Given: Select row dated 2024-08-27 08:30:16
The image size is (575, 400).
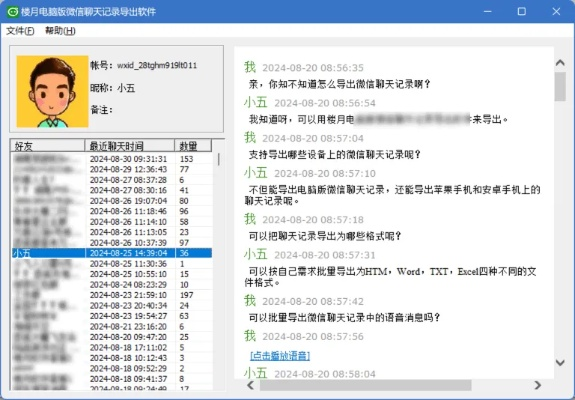Looking at the screenshot, I should point(112,190).
